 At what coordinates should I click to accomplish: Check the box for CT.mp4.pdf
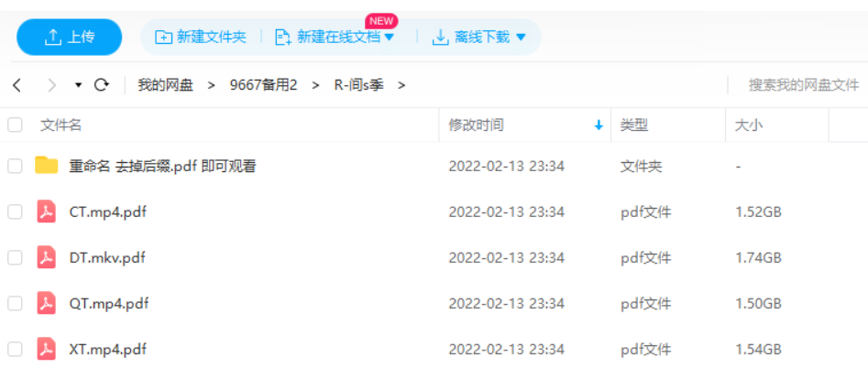[x=15, y=211]
